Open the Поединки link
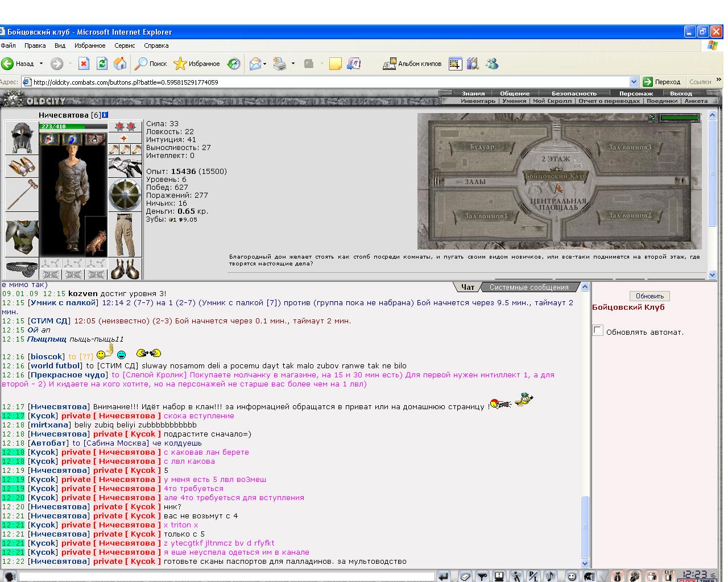 click(662, 101)
